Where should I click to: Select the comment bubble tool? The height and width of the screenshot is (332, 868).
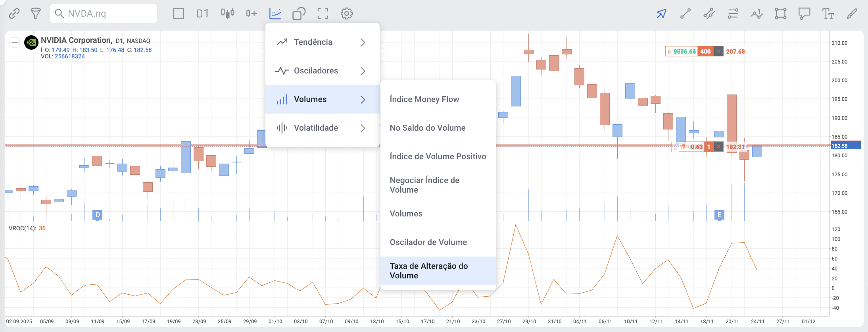click(805, 14)
